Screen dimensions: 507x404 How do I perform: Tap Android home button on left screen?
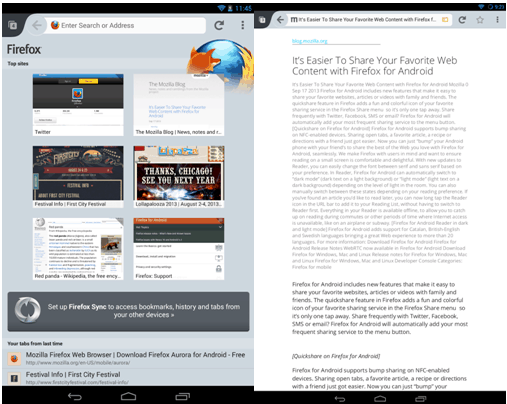click(128, 396)
